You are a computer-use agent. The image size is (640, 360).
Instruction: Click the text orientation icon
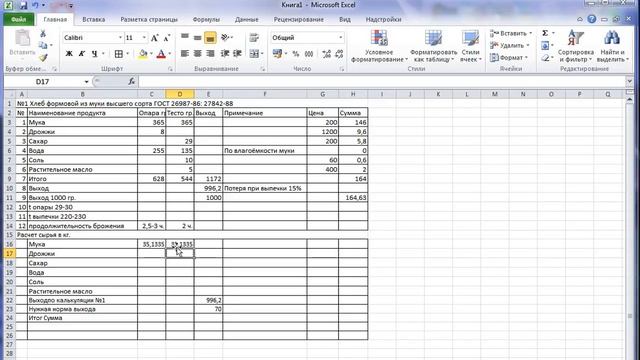pyautogui.click(x=225, y=38)
